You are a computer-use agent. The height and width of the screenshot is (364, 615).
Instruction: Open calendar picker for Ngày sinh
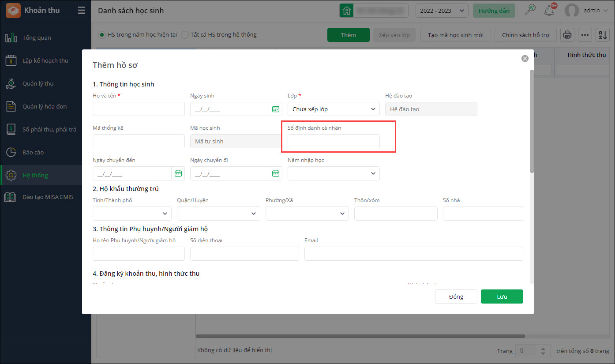(276, 109)
